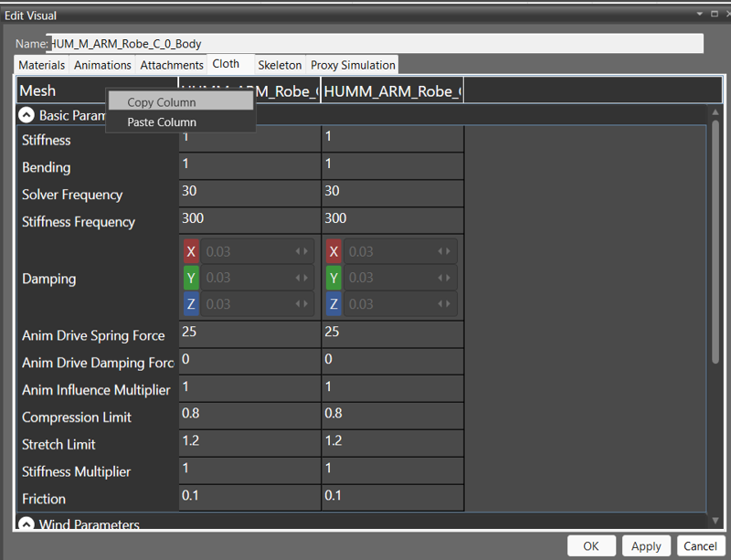Click the blue Z icon in the second mesh column

pos(334,303)
